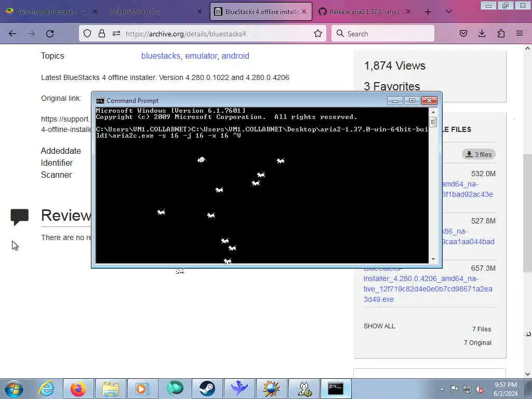The image size is (532, 399).
Task: Open the android topic link
Action: pyautogui.click(x=235, y=56)
